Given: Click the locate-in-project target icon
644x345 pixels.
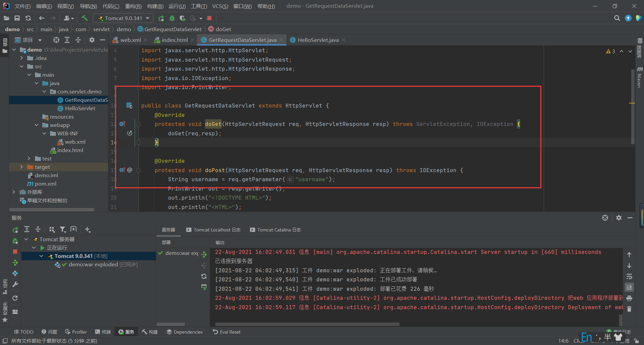Looking at the screenshot, I should pyautogui.click(x=56, y=40).
